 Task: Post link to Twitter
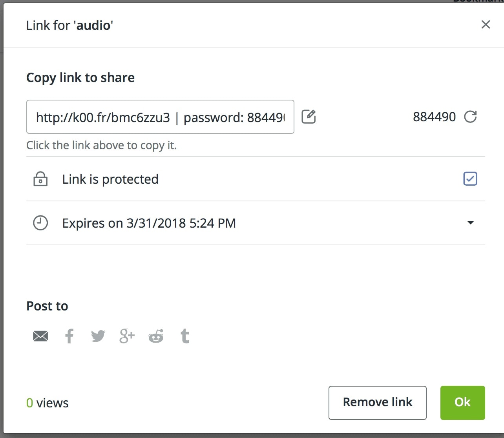(x=98, y=336)
